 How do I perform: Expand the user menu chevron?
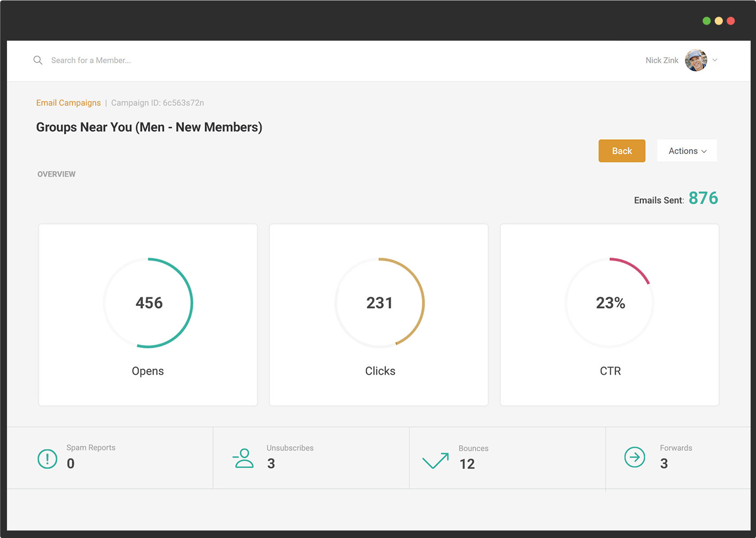[x=715, y=60]
